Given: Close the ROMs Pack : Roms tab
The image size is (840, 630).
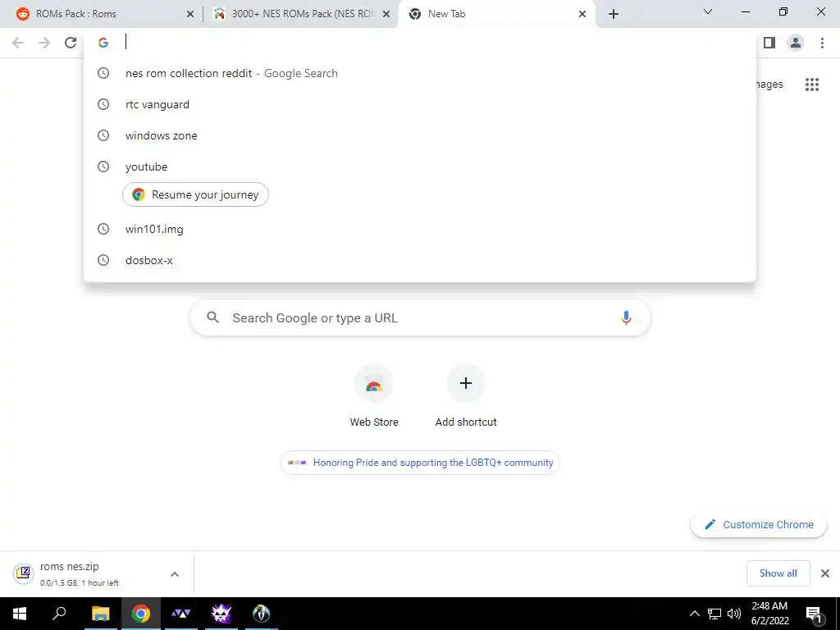Looking at the screenshot, I should click(189, 14).
